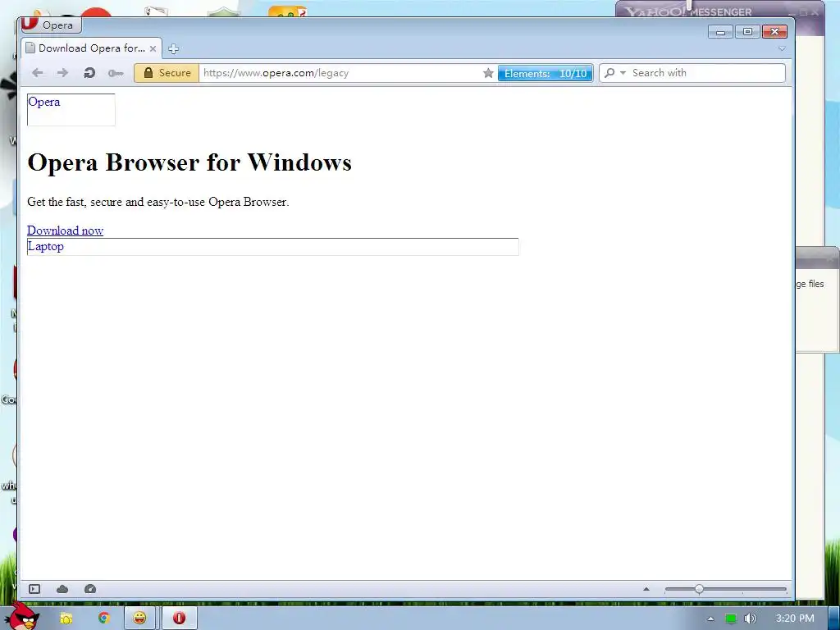Open the zoom menu arrow in the status bar
Image resolution: width=840 pixels, height=630 pixels.
(646, 589)
